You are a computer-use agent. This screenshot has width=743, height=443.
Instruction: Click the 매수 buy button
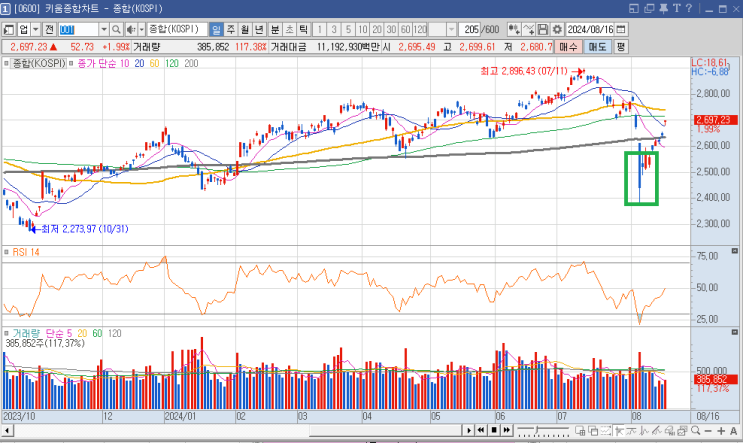[568, 46]
